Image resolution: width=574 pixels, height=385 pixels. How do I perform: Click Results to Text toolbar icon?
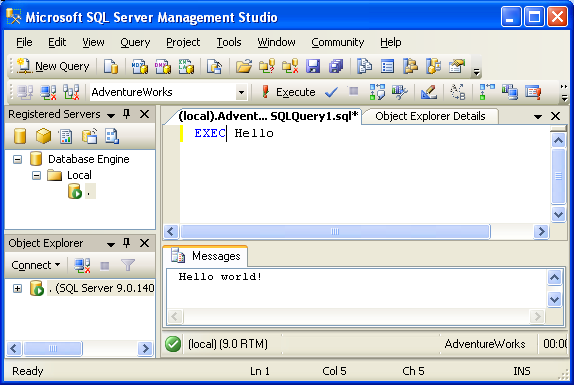point(533,92)
